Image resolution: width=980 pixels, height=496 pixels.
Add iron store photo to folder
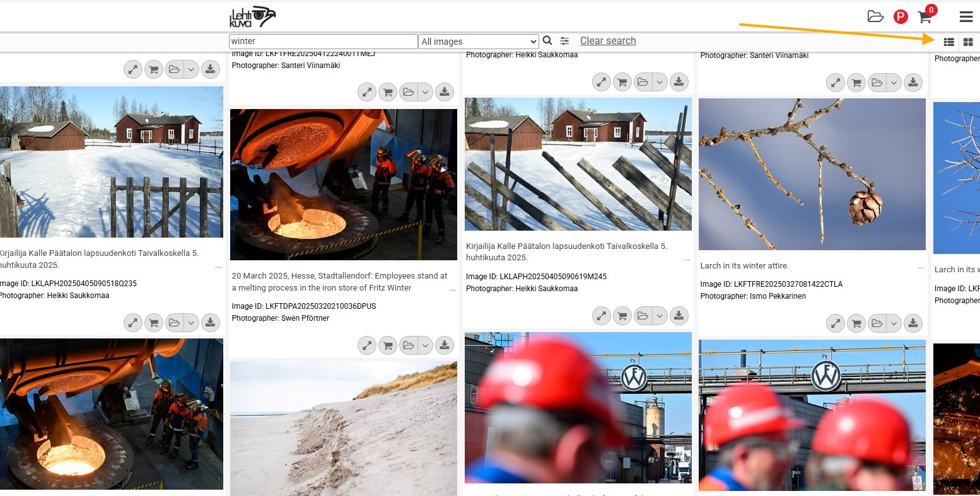(409, 345)
